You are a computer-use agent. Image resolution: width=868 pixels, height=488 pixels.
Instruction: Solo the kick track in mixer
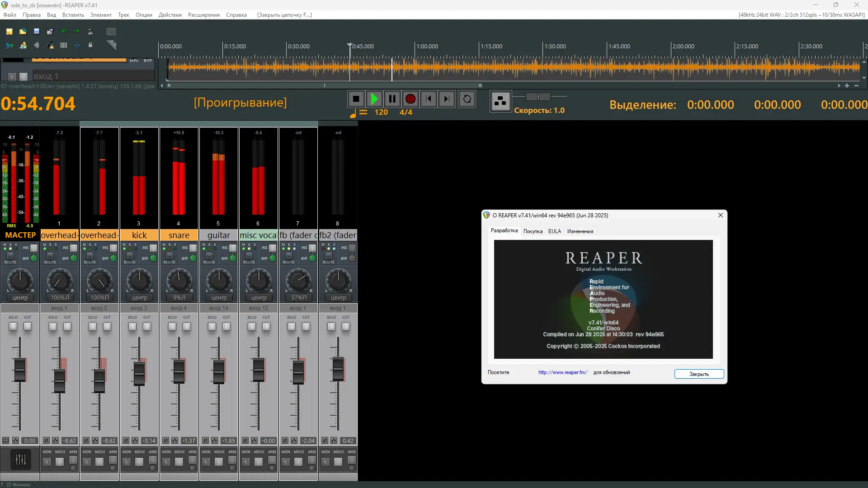pyautogui.click(x=132, y=326)
